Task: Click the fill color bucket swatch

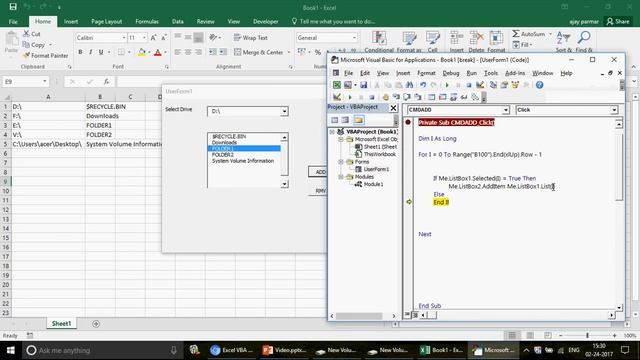Action: tap(142, 52)
